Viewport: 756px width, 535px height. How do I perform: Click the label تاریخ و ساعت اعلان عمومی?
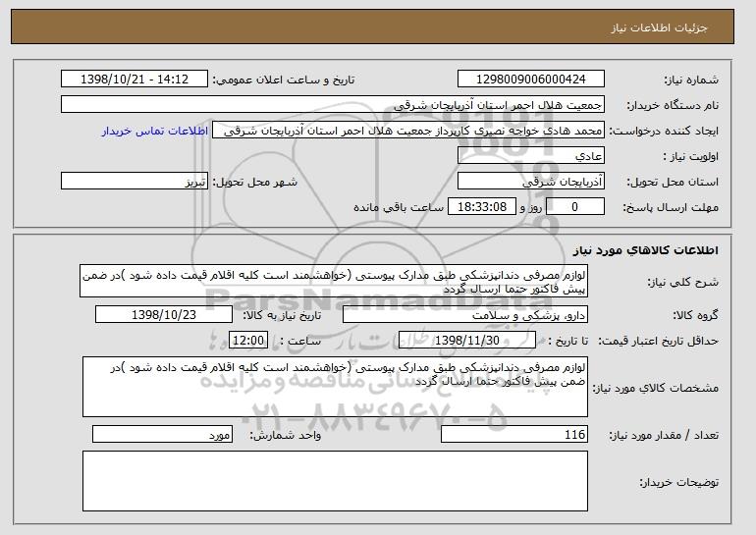point(284,80)
